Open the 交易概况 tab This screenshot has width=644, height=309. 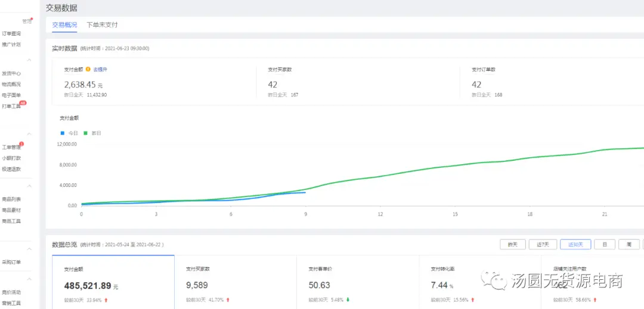tap(64, 24)
